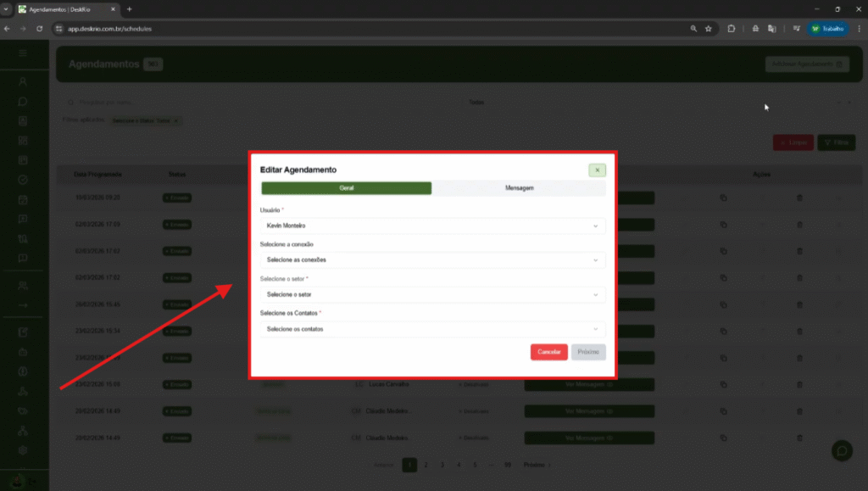Click the copy icon in first table row
Viewport: 868px width, 491px height.
tap(724, 198)
